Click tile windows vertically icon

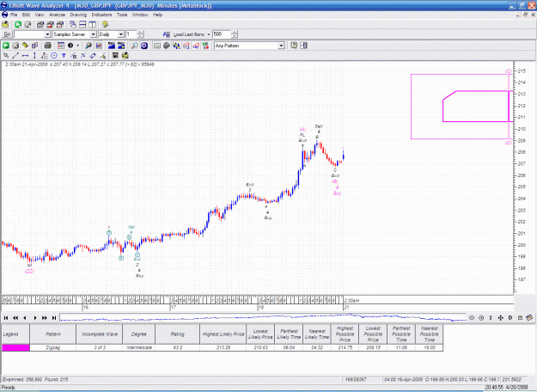[92, 24]
